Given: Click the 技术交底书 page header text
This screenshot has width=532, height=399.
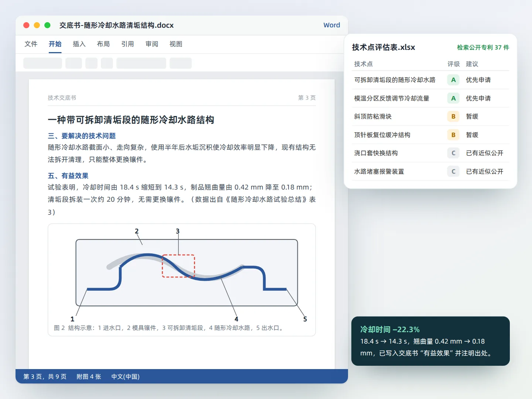Looking at the screenshot, I should [x=62, y=98].
